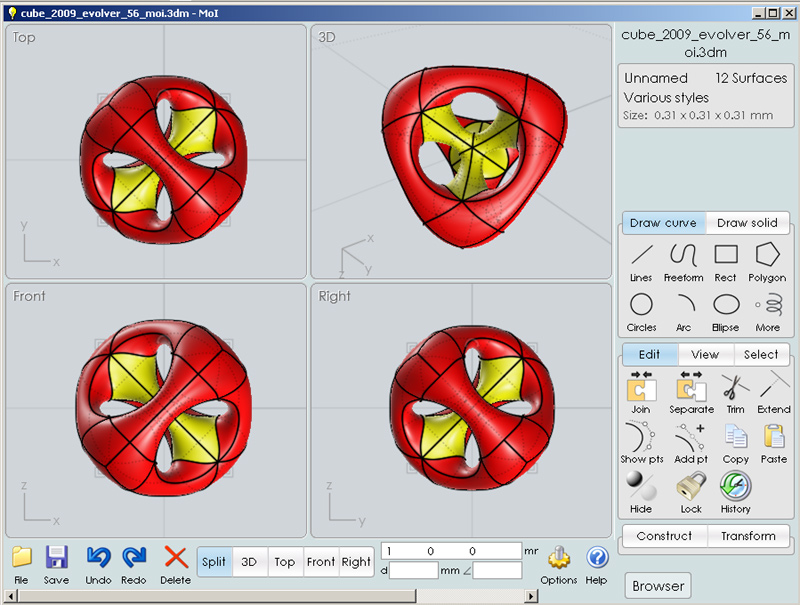Select the Freeform curve tool
Image resolution: width=800 pixels, height=605 pixels.
[x=683, y=263]
